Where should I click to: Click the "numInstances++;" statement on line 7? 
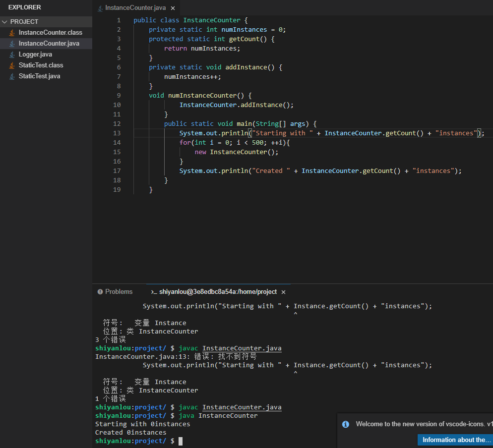pos(192,77)
